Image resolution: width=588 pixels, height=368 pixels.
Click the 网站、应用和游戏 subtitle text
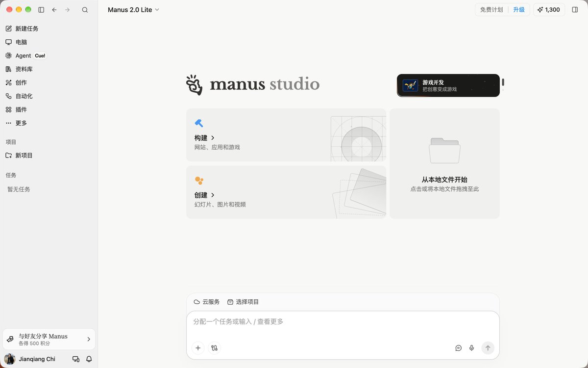pos(217,147)
